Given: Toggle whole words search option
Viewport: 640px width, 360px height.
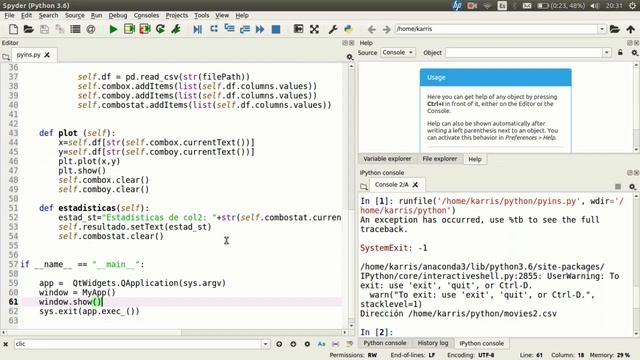Looking at the screenshot, I should click(336, 344).
